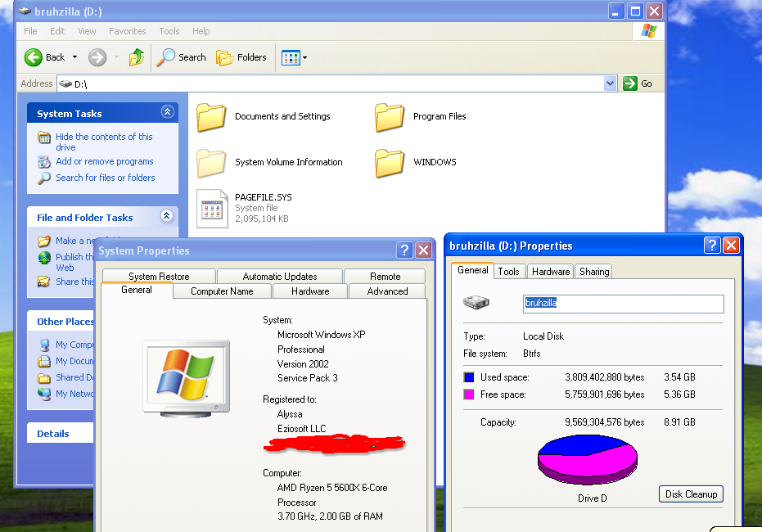Click the Add or remove programs link

[104, 161]
